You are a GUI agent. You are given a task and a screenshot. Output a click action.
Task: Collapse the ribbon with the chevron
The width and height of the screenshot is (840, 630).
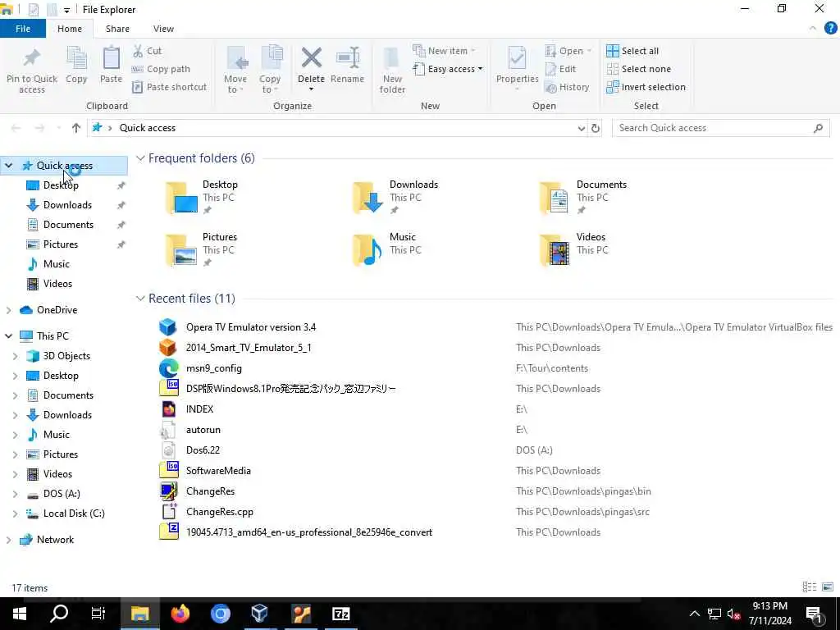813,29
